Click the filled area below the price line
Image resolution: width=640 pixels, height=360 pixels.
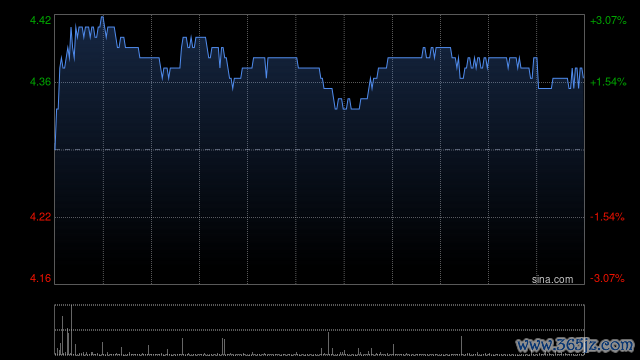(x=320, y=184)
